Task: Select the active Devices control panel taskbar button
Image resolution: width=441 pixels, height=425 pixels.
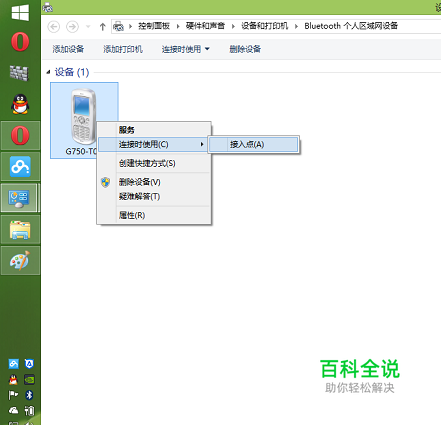Action: click(20, 198)
